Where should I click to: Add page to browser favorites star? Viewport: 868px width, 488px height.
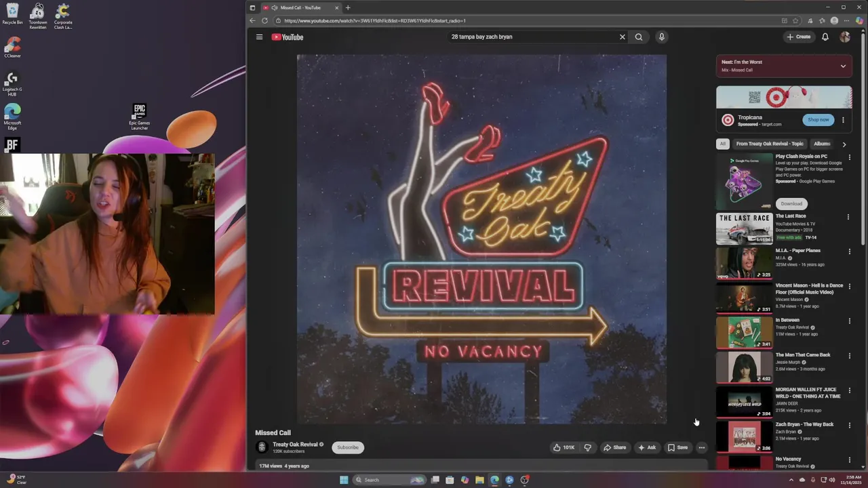click(795, 20)
